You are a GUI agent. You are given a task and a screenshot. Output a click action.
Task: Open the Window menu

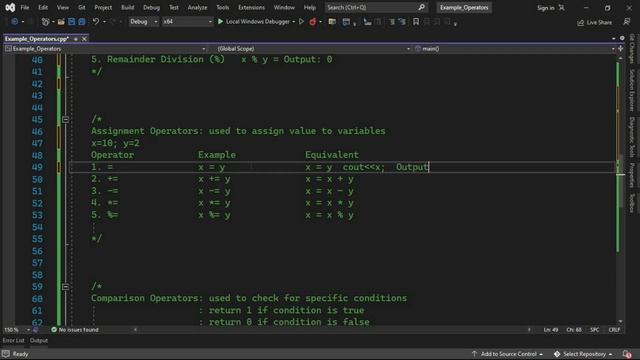click(x=284, y=7)
